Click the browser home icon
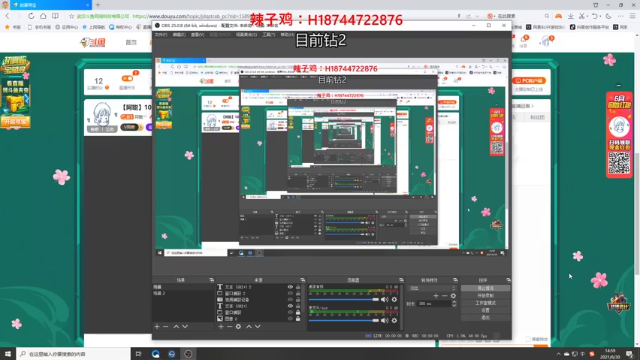This screenshot has width=640, height=360. point(43,16)
